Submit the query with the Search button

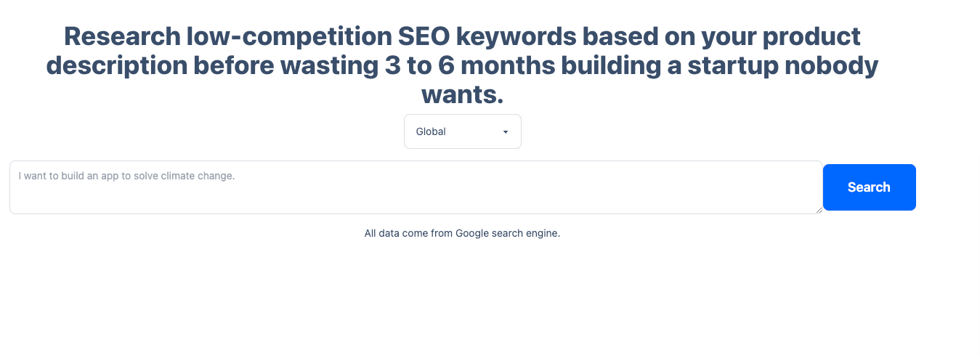(869, 187)
